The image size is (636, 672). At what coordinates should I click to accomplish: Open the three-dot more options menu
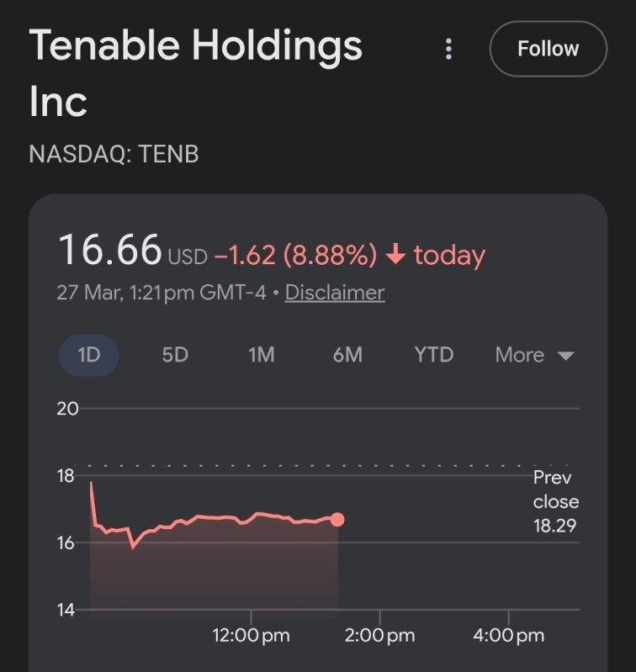point(448,49)
